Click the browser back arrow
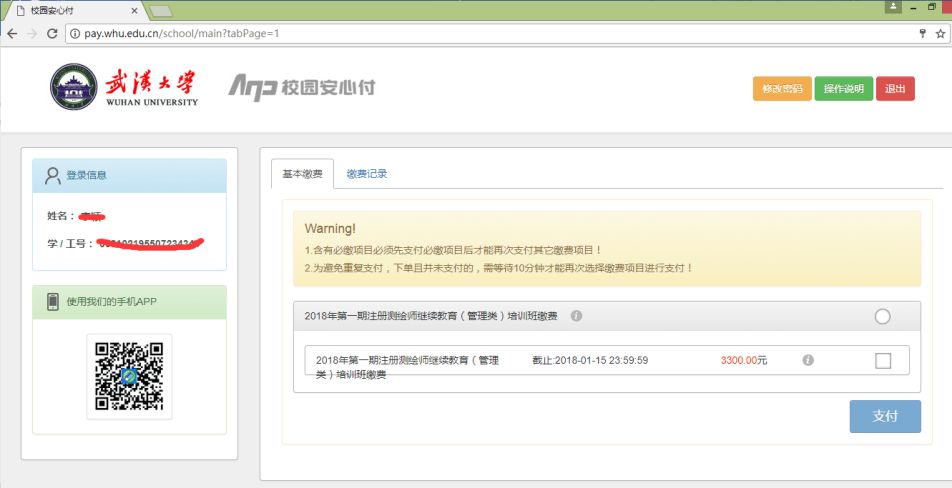 click(x=12, y=33)
